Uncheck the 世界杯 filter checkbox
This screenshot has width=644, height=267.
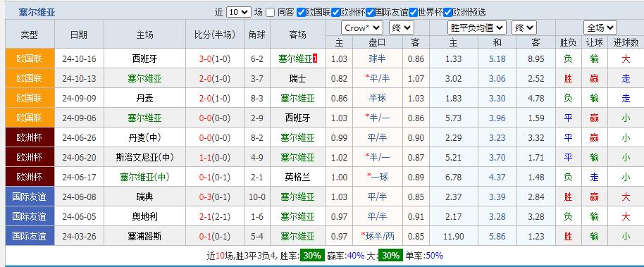click(x=413, y=12)
